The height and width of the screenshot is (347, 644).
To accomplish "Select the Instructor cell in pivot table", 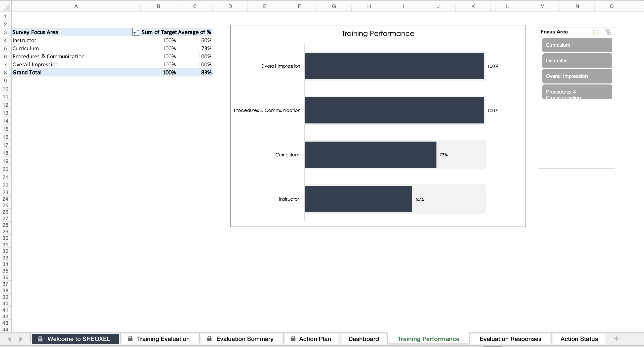I will [76, 40].
